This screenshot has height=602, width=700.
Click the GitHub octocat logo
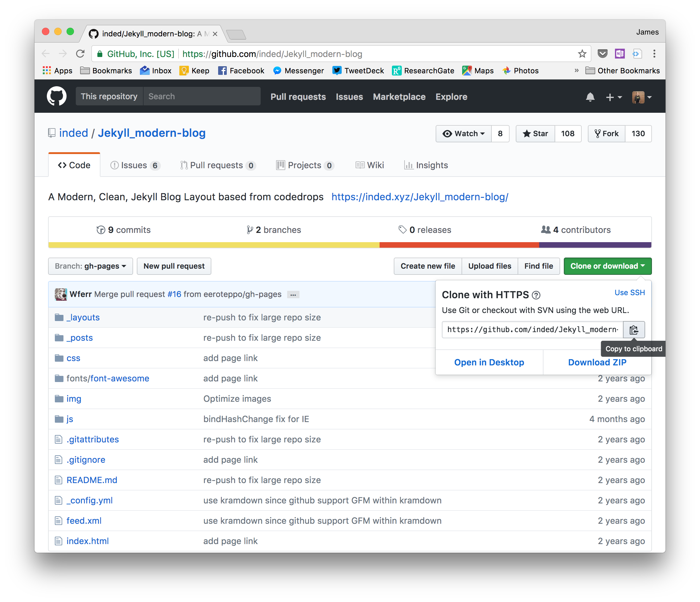pyautogui.click(x=56, y=96)
